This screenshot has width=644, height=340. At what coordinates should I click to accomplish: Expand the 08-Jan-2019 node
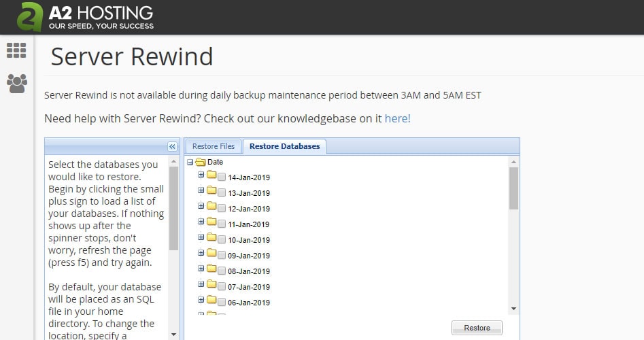[x=201, y=269]
